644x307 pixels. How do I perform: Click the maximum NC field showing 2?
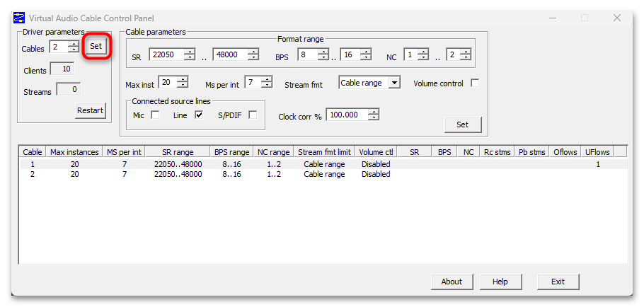click(454, 54)
